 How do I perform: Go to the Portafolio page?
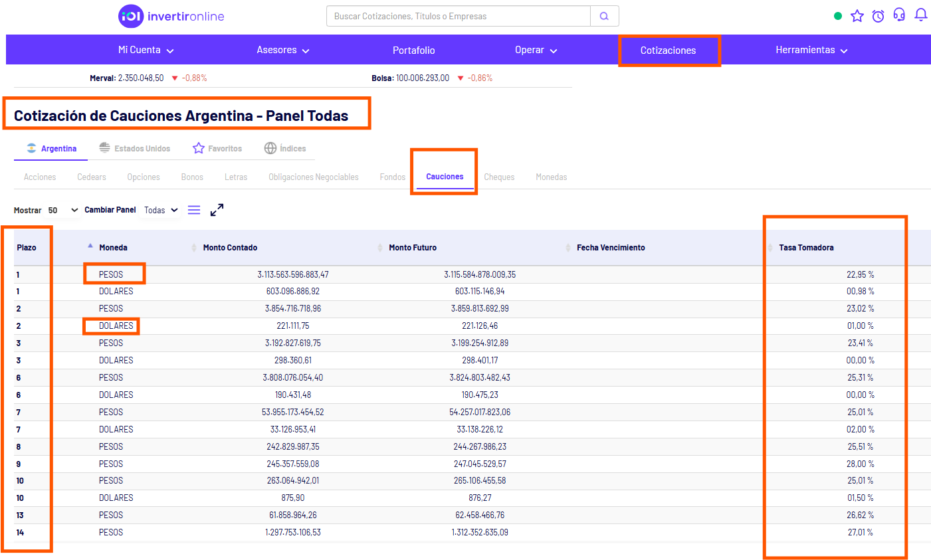click(413, 50)
